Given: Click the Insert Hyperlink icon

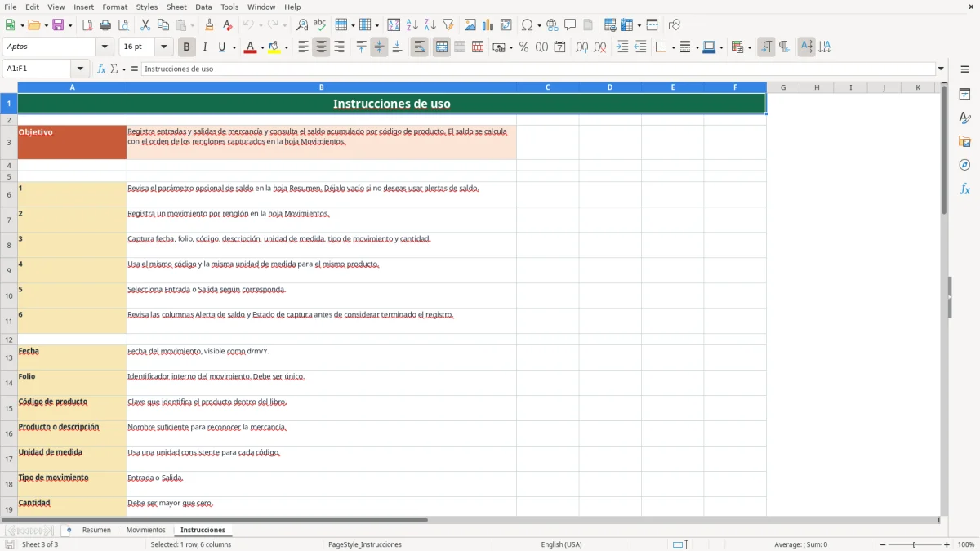Looking at the screenshot, I should pos(552,25).
